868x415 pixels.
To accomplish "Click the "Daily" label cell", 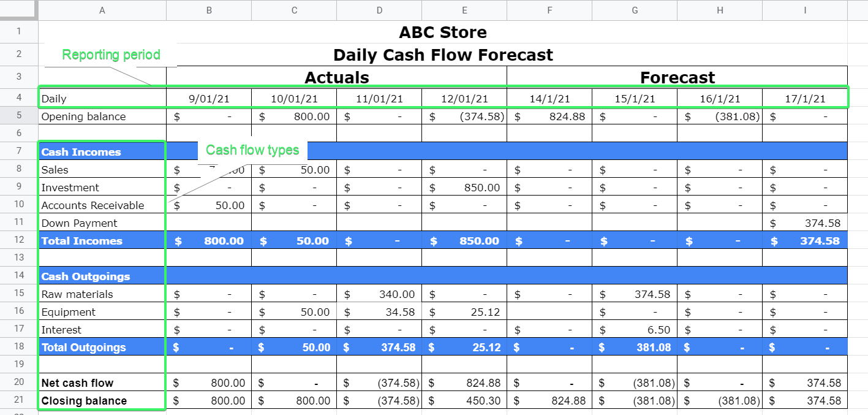I will 102,99.
